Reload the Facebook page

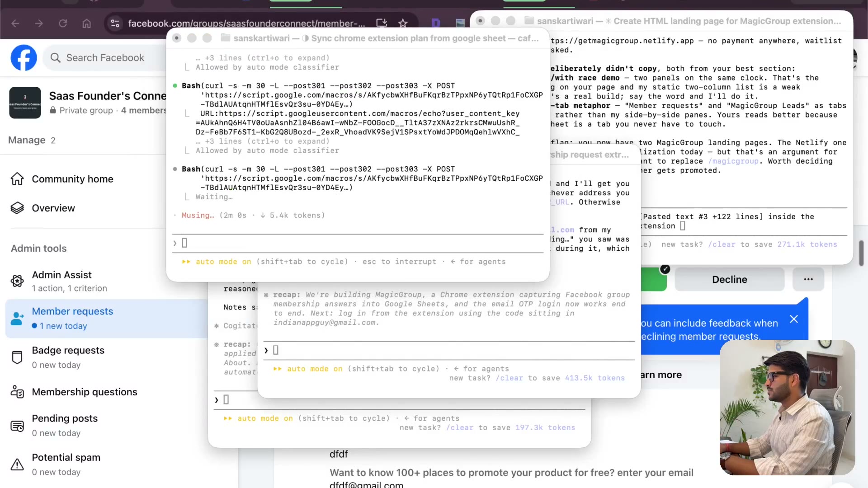tap(63, 23)
